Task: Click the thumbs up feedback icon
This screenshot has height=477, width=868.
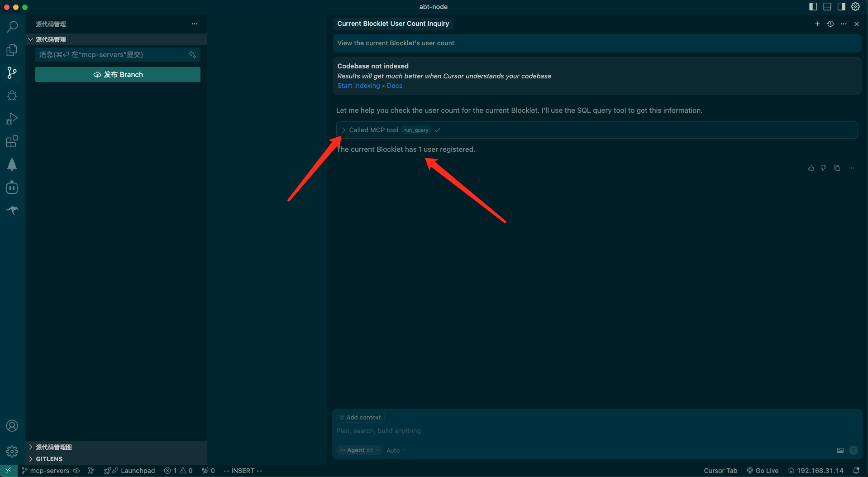Action: pyautogui.click(x=811, y=168)
